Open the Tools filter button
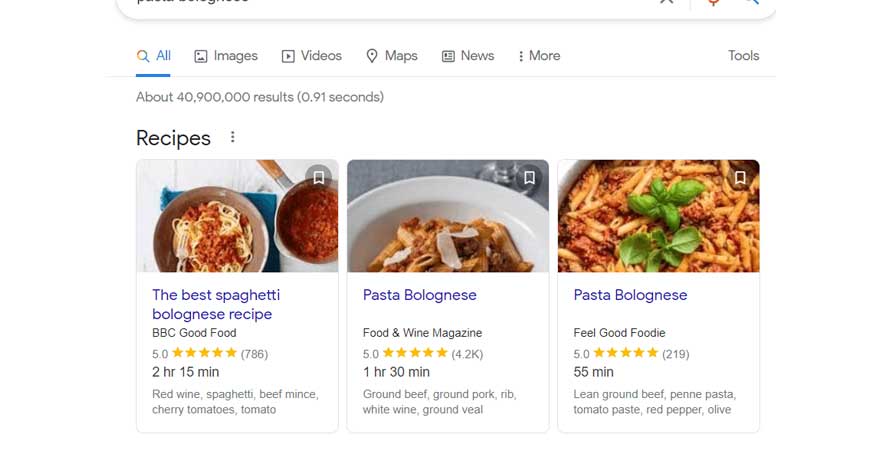 click(x=743, y=56)
